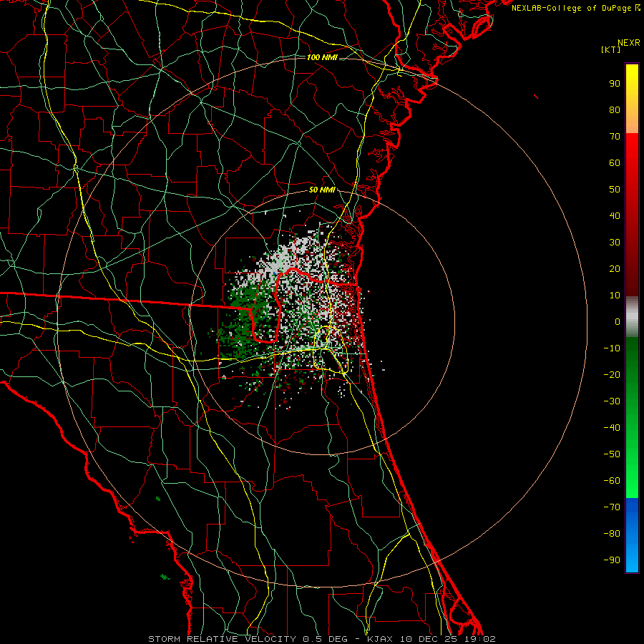Click the 10 DEC 25 19:02 timestamp
Screen dimensions: 644x644
pos(448,639)
